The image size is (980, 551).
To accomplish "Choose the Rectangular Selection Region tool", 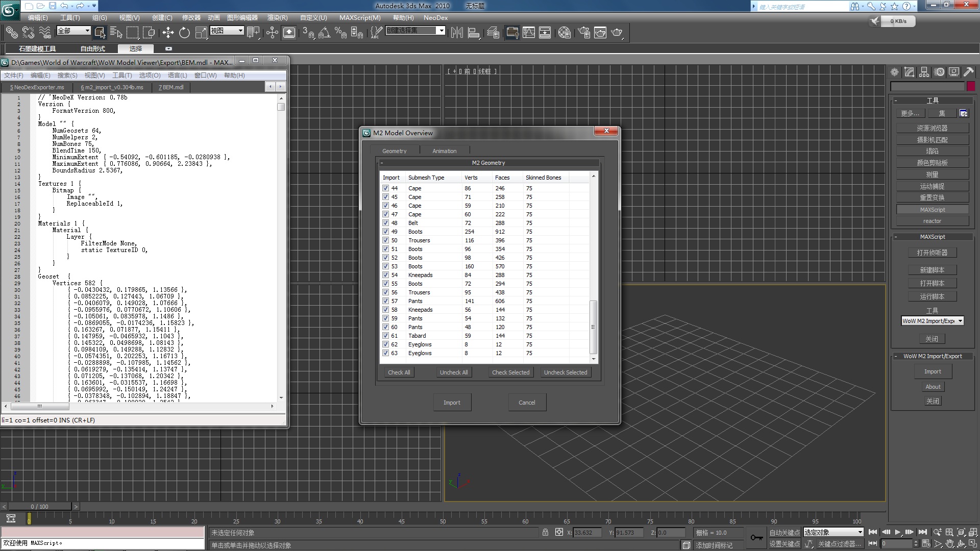I will [133, 33].
